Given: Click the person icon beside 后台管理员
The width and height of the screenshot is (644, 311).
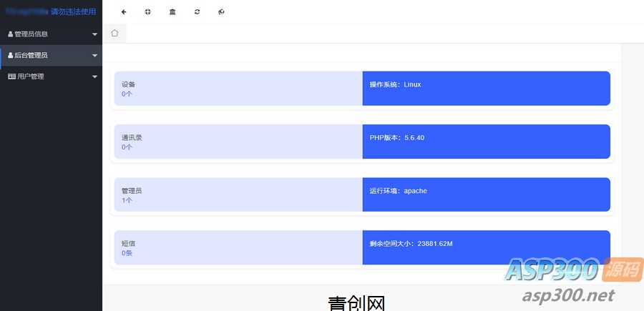Looking at the screenshot, I should (10, 55).
